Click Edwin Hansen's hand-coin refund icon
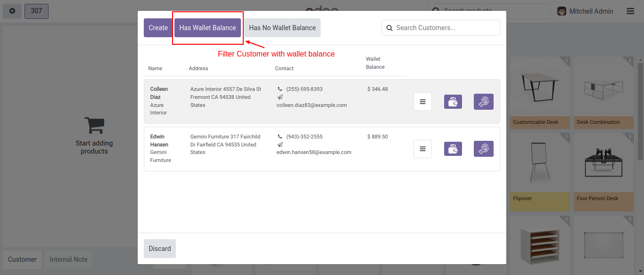Image resolution: width=644 pixels, height=275 pixels. pyautogui.click(x=483, y=149)
